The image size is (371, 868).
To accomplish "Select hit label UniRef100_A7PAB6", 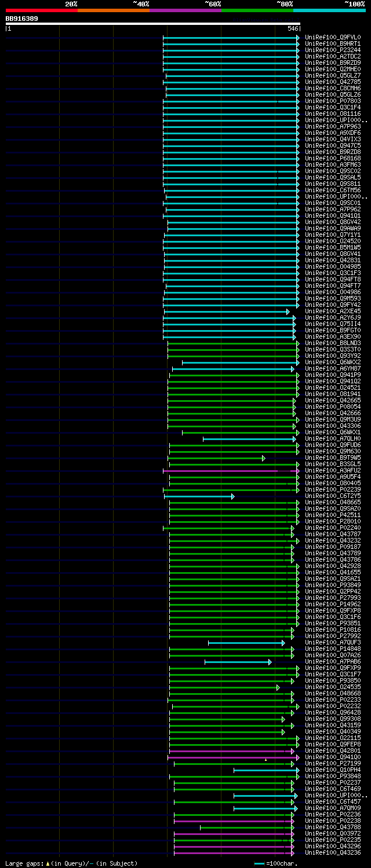I will [x=333, y=661].
